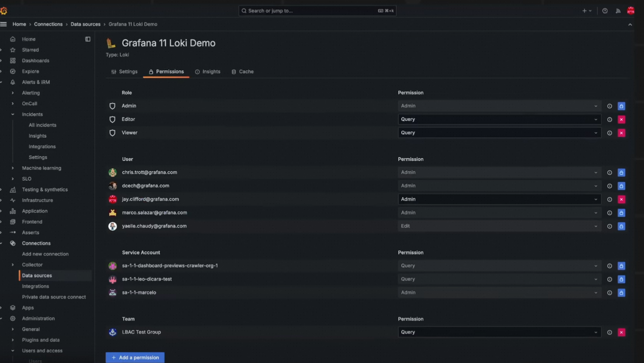Show info for Viewer role permission

coord(609,133)
